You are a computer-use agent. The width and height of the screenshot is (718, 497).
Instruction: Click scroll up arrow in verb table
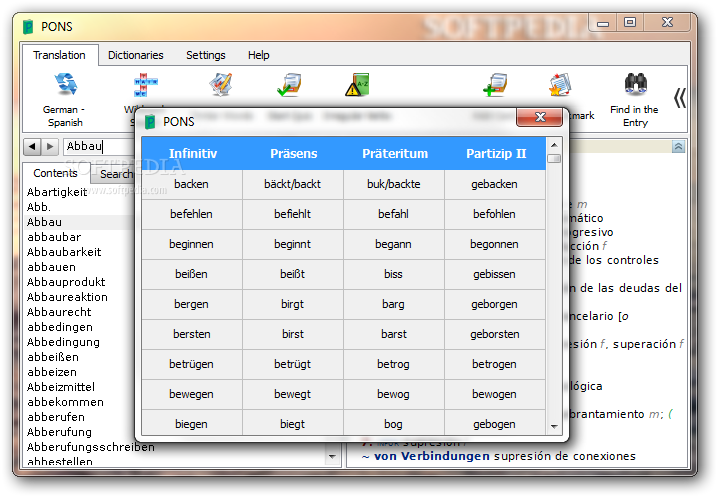coord(554,145)
